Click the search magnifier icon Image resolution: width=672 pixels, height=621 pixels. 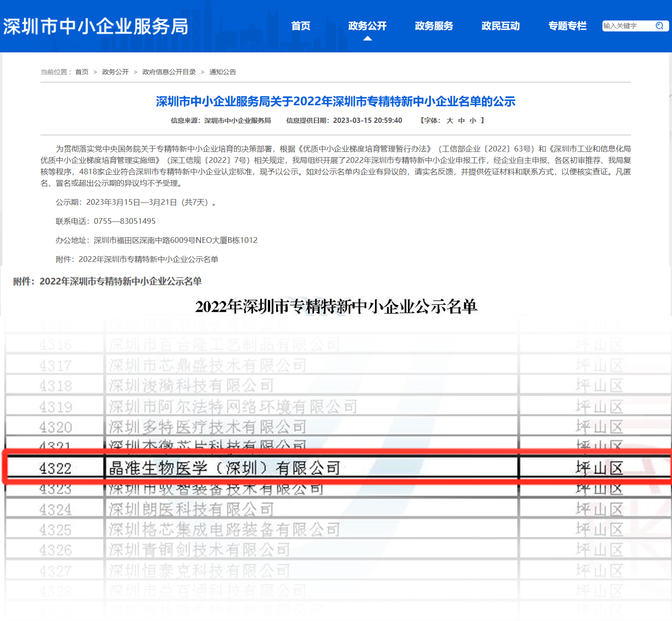[660, 26]
